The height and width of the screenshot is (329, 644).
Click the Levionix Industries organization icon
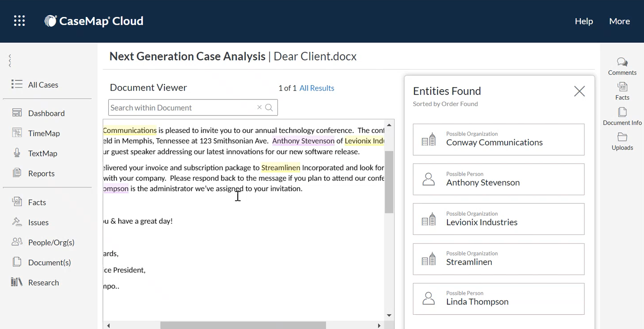pos(428,219)
